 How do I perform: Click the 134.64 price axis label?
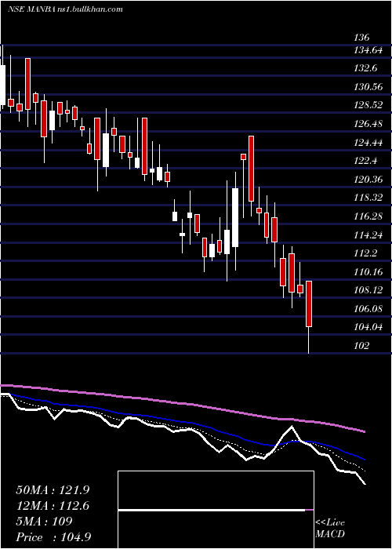pos(368,50)
